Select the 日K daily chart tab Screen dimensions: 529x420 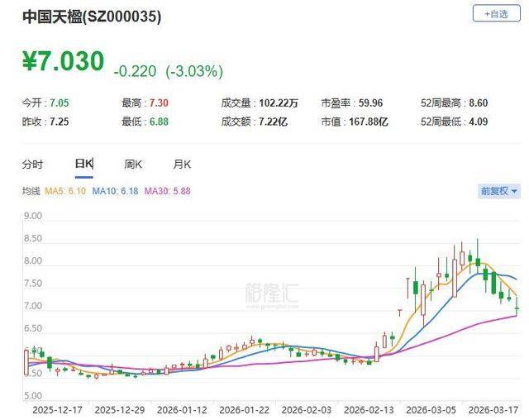83,165
